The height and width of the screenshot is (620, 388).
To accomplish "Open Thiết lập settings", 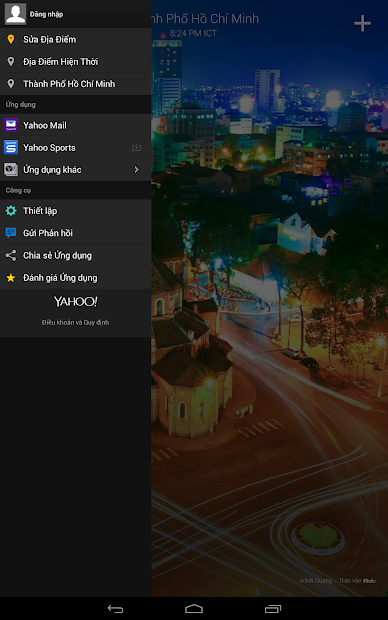I will click(x=76, y=210).
